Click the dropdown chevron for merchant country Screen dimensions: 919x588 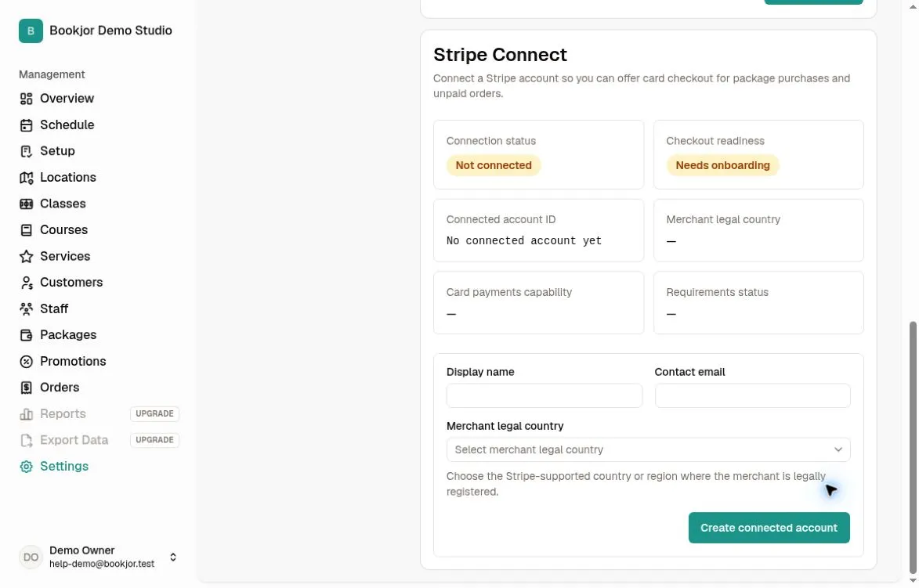click(838, 449)
